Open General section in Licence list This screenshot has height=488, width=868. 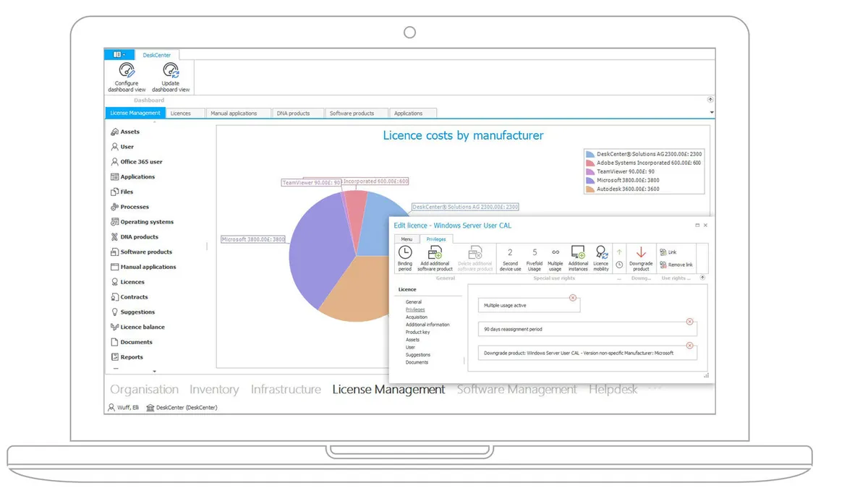coord(414,302)
